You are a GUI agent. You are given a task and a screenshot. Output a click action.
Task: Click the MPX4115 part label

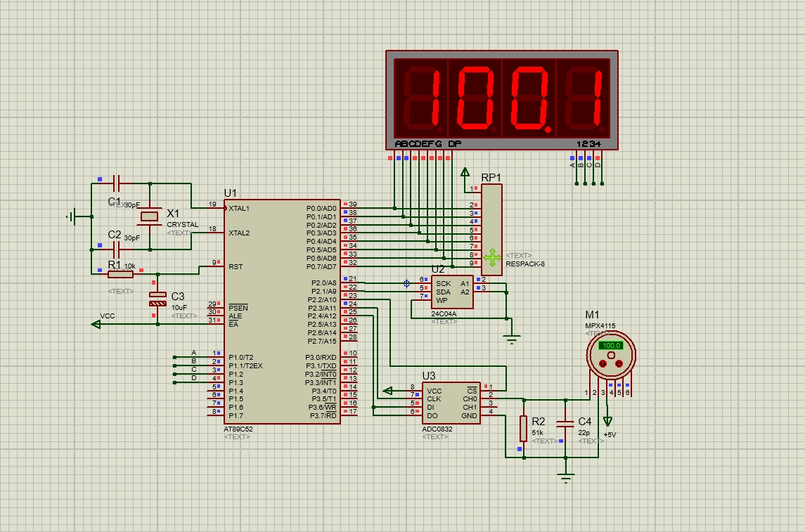click(600, 326)
